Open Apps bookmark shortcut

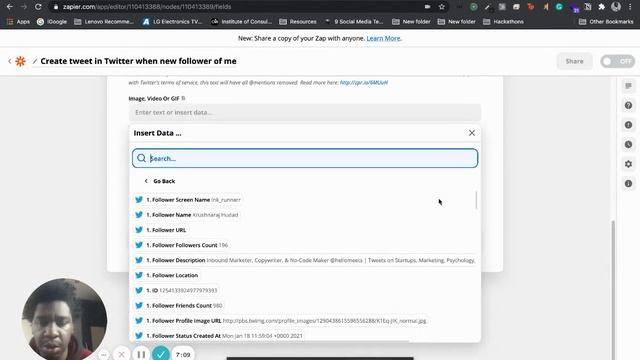(18, 22)
